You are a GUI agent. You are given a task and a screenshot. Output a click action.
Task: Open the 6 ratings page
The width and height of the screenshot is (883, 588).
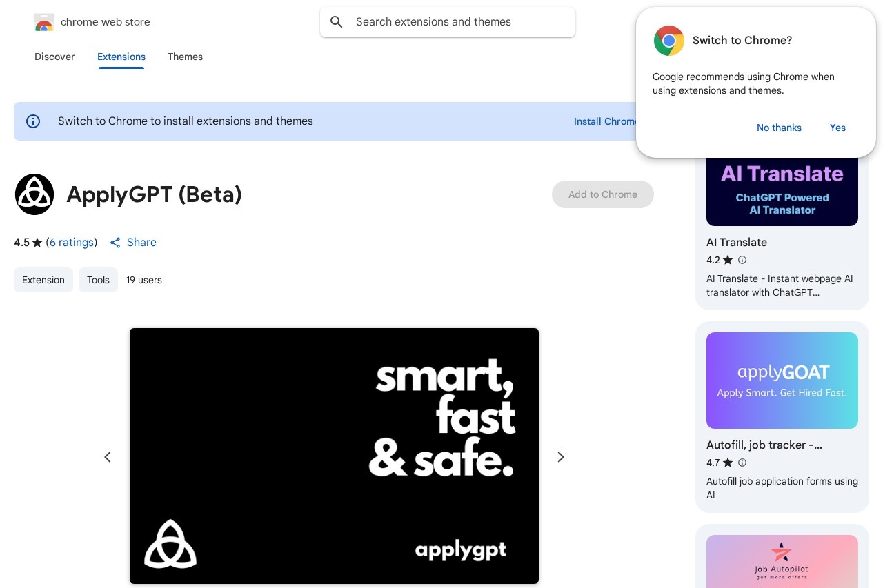point(72,243)
